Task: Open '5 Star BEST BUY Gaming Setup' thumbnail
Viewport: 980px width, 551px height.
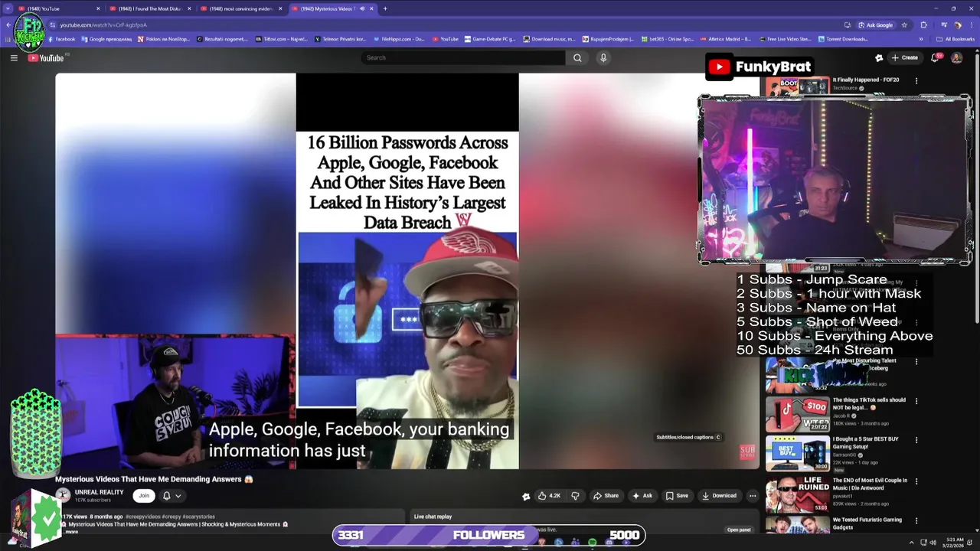Action: click(x=797, y=453)
